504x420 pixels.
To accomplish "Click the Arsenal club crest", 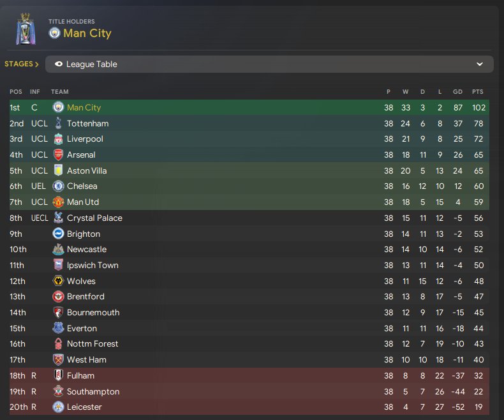I will click(x=58, y=154).
